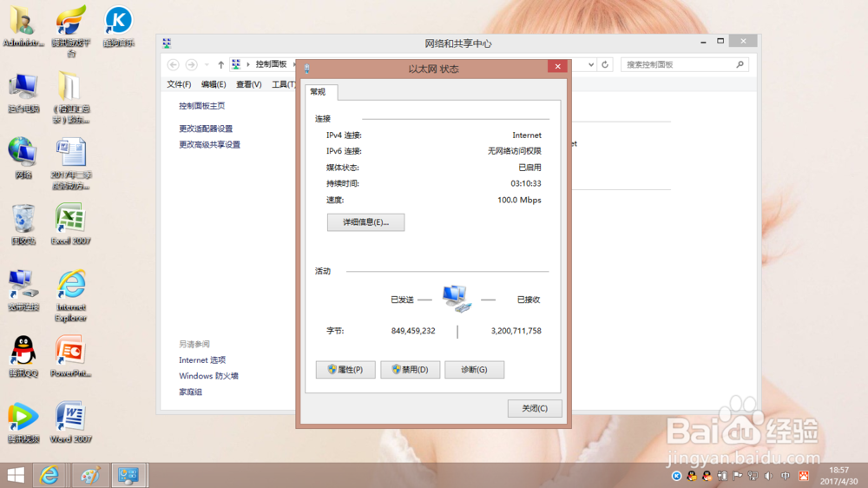This screenshot has height=488, width=868.
Task: Launch Word 2007 from the desktop
Action: (70, 422)
